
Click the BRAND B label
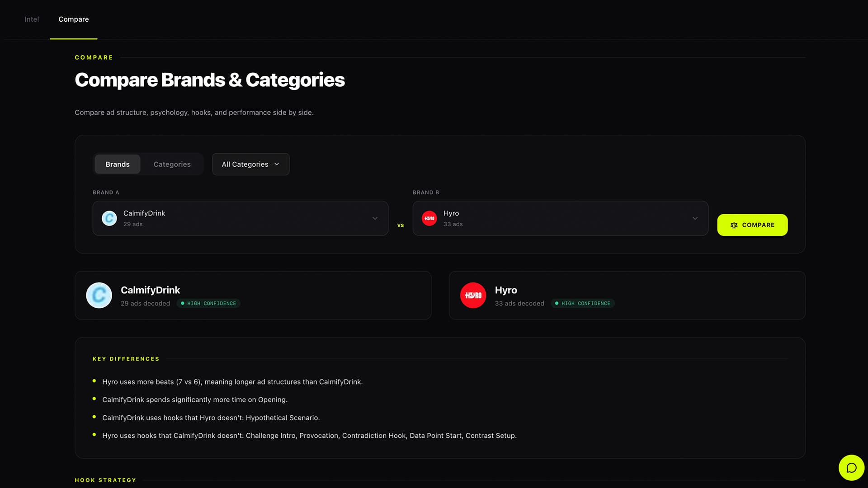(x=426, y=192)
